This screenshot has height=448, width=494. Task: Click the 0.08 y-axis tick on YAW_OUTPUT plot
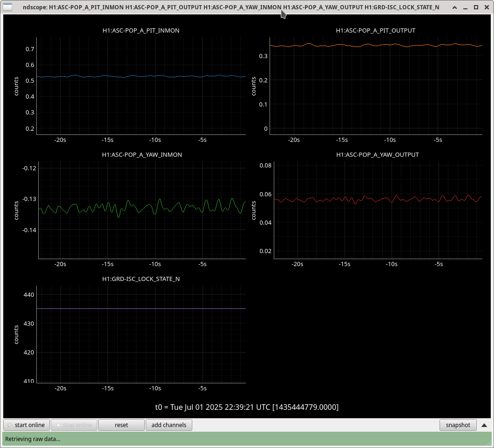[265, 166]
